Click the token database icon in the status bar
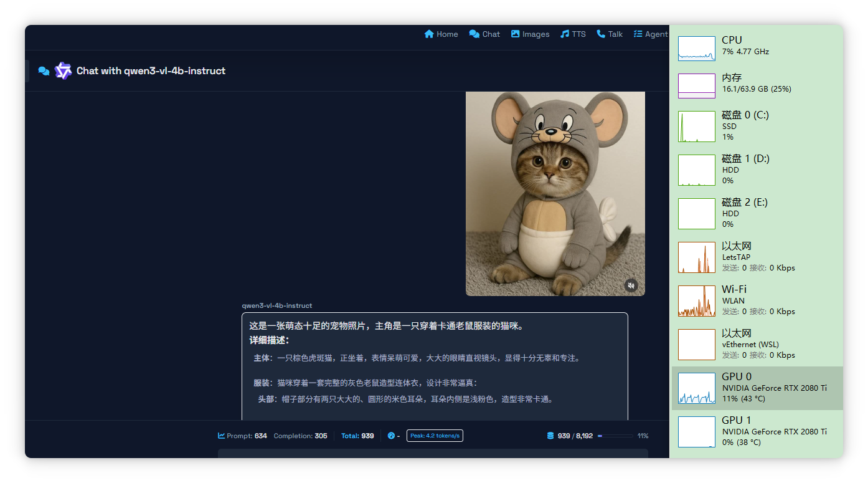 (x=549, y=435)
